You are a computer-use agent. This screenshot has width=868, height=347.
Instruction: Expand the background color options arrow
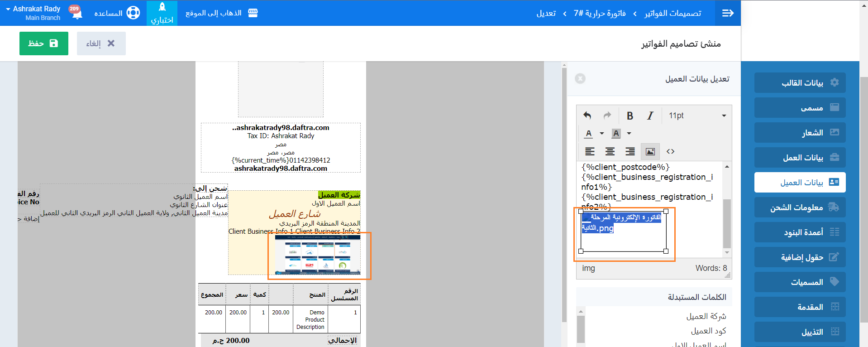629,134
